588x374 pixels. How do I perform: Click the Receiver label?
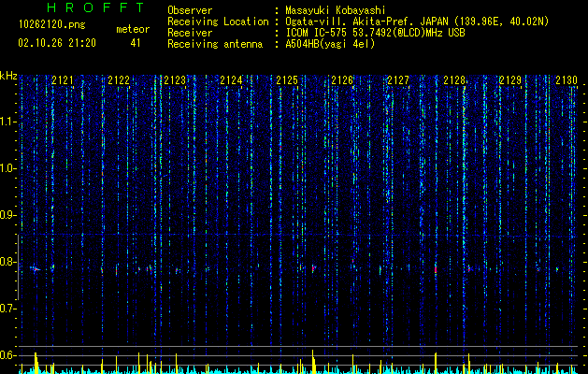coord(190,33)
